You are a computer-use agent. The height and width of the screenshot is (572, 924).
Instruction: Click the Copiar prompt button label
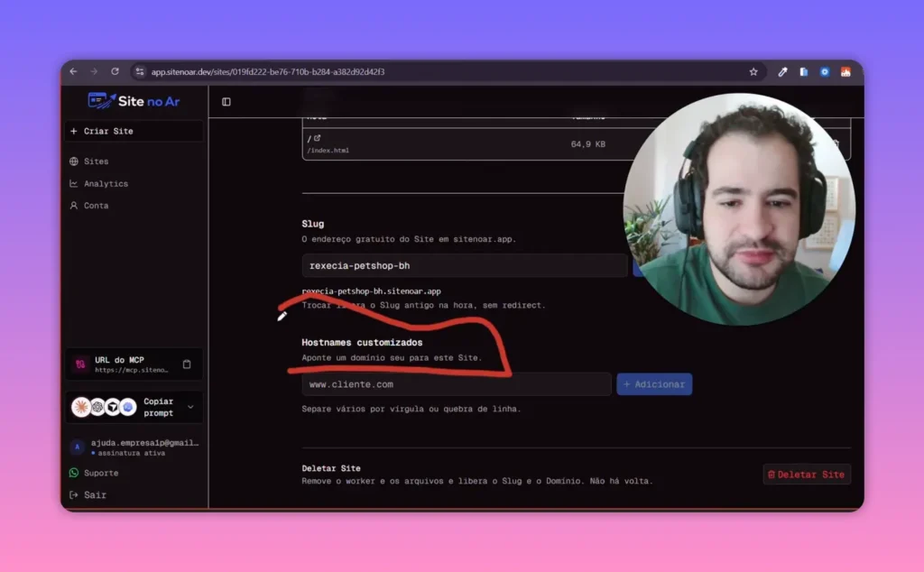coord(159,407)
